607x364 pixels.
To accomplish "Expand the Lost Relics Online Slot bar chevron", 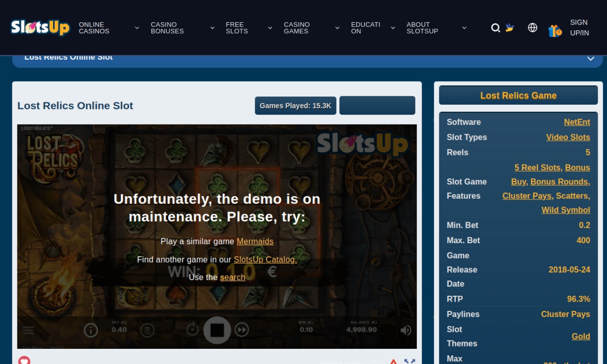I will click(x=591, y=58).
